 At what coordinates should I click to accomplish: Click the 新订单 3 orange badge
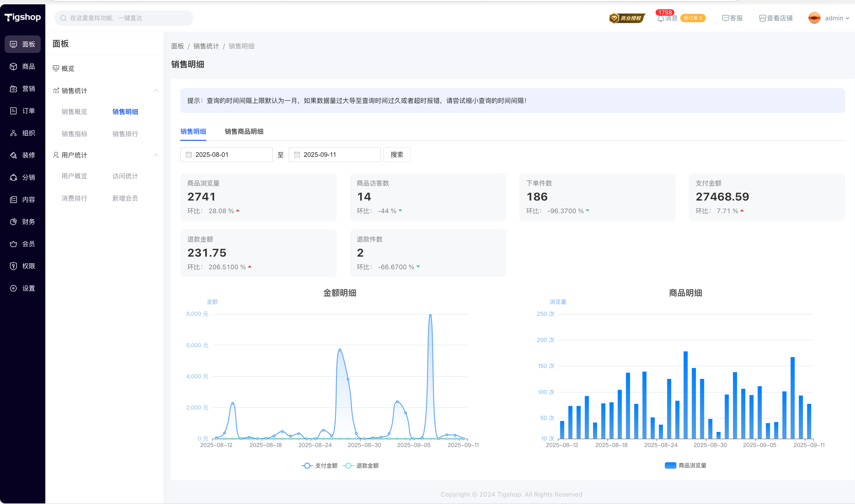pos(693,18)
